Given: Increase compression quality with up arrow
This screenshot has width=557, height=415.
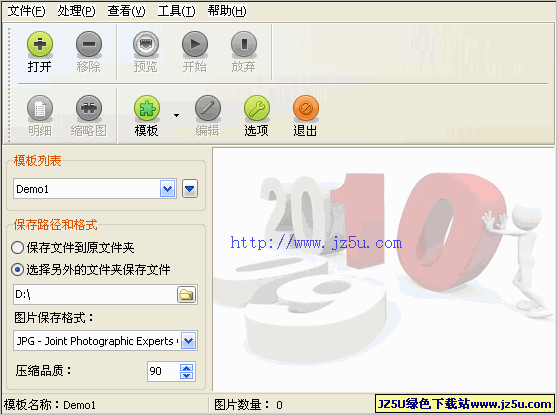Looking at the screenshot, I should 187,368.
